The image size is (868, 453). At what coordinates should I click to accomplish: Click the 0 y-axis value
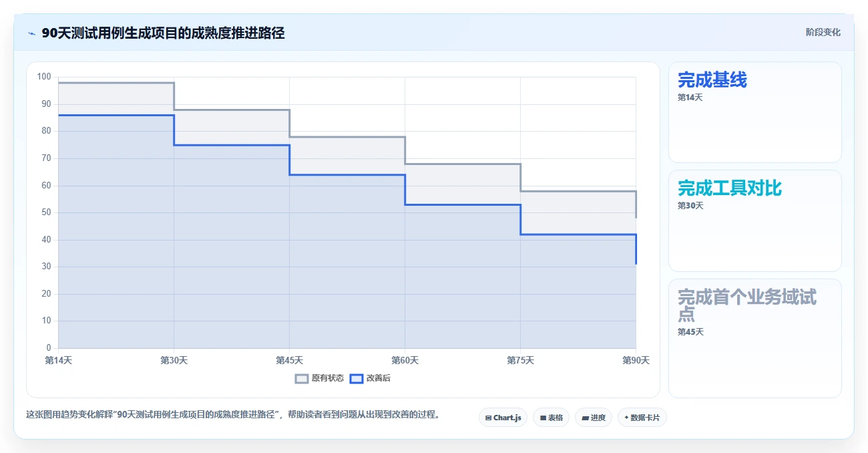[49, 347]
